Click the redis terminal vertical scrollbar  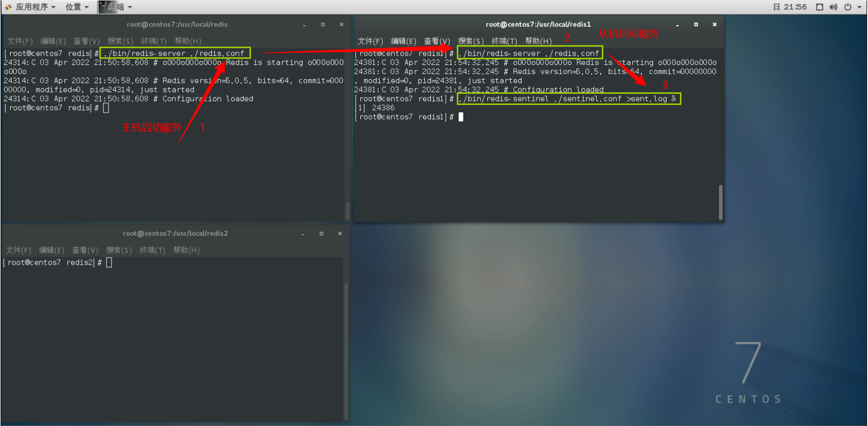click(347, 210)
